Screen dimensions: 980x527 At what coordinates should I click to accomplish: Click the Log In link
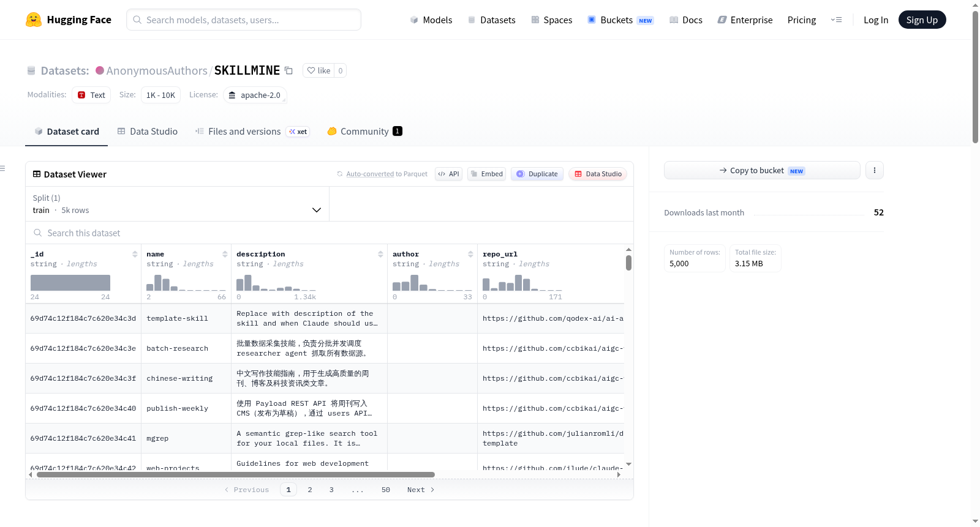[x=876, y=20]
